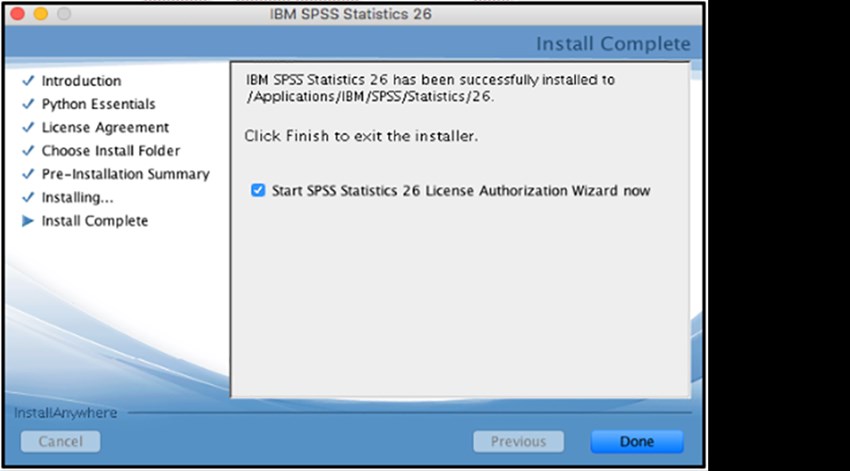Click the checkmark beside Pre-Installation Summary

28,174
